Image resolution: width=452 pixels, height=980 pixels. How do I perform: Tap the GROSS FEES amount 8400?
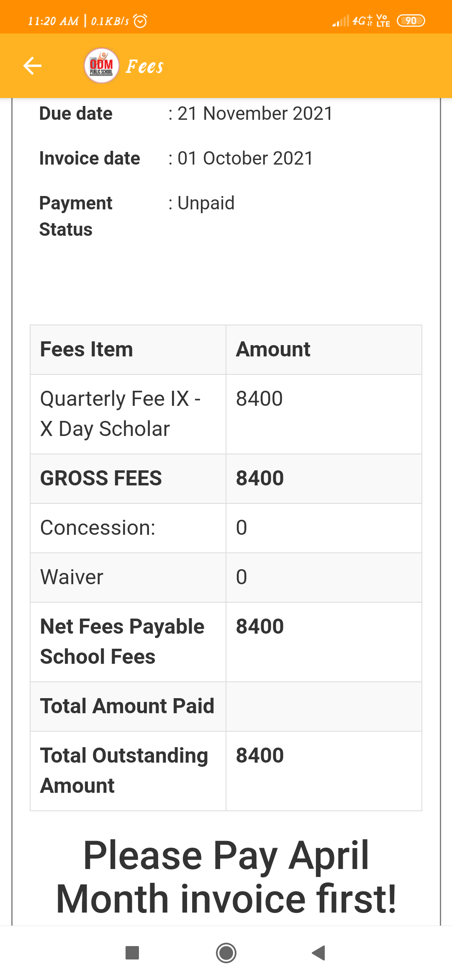click(260, 478)
